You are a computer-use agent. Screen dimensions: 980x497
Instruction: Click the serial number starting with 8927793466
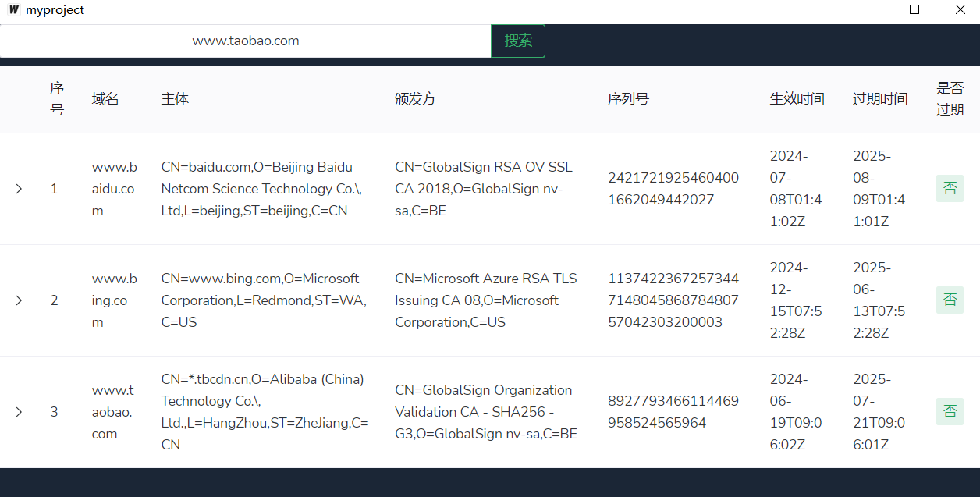[x=673, y=412]
